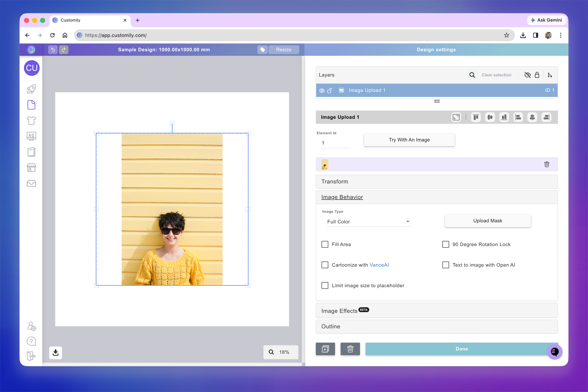The height and width of the screenshot is (392, 588).
Task: Open the VanceAI link
Action: (x=379, y=265)
